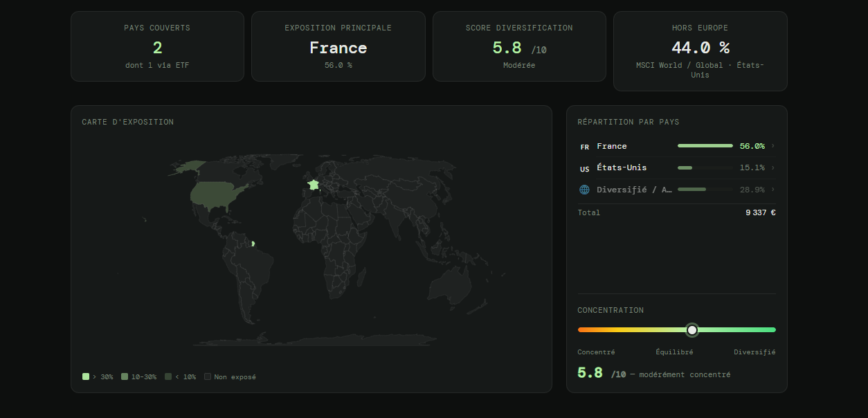Click the '44.0 %' Hors Europe value
This screenshot has width=868, height=418.
[x=700, y=48]
